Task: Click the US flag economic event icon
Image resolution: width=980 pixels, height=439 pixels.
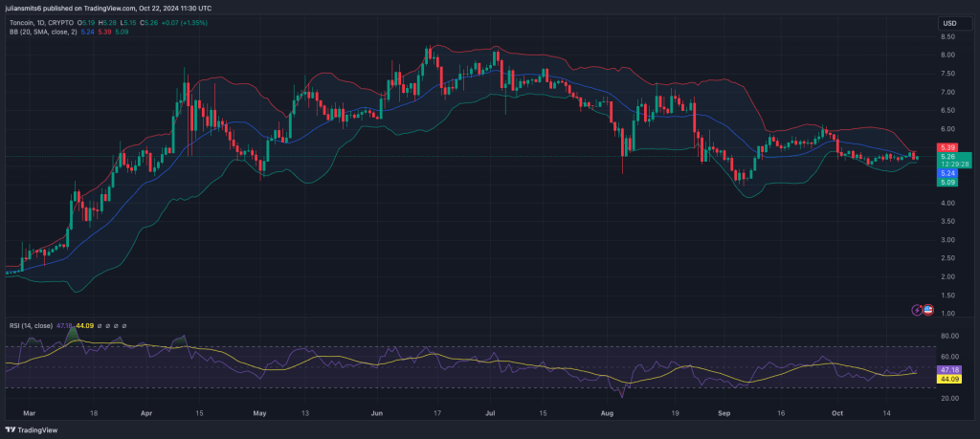Action: pyautogui.click(x=927, y=309)
